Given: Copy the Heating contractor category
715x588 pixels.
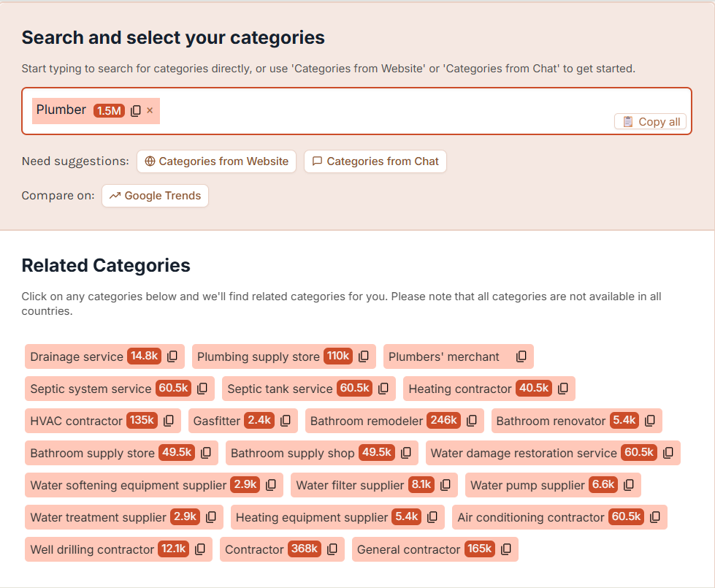Looking at the screenshot, I should (563, 388).
